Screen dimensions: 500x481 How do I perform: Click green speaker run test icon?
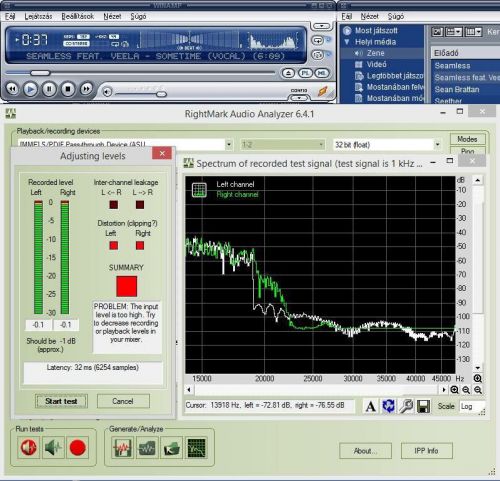(53, 447)
